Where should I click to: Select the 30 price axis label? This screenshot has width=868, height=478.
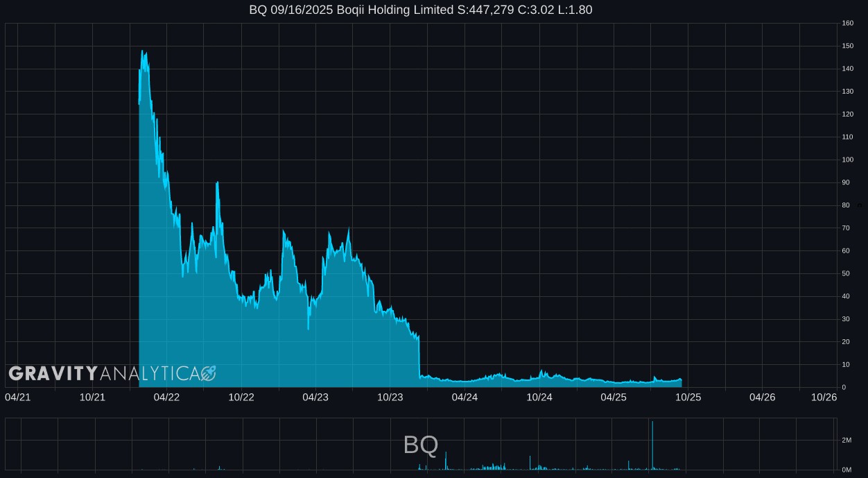click(846, 319)
